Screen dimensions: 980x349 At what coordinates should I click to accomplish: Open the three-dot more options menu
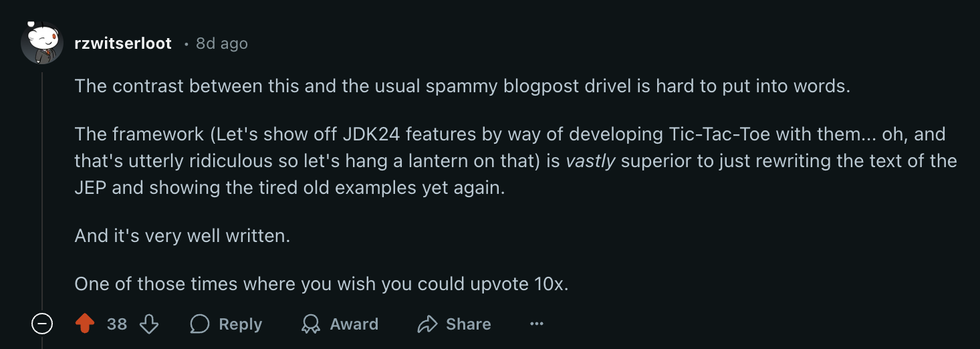point(537,324)
